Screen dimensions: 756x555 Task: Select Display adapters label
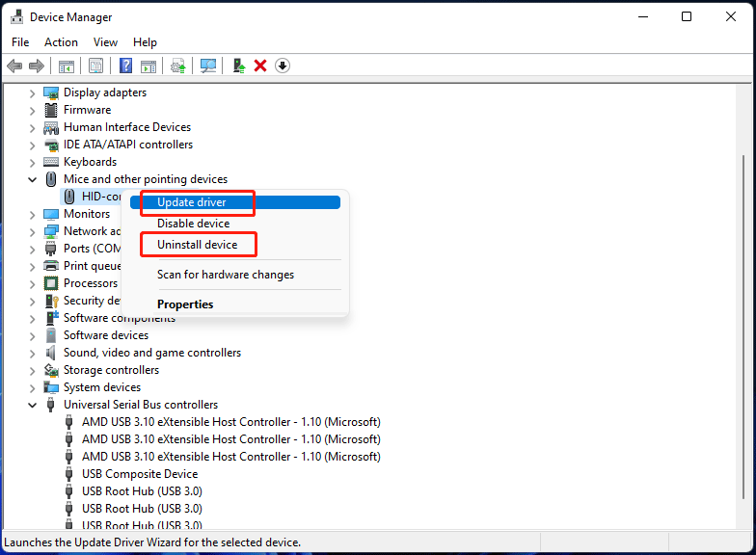105,92
